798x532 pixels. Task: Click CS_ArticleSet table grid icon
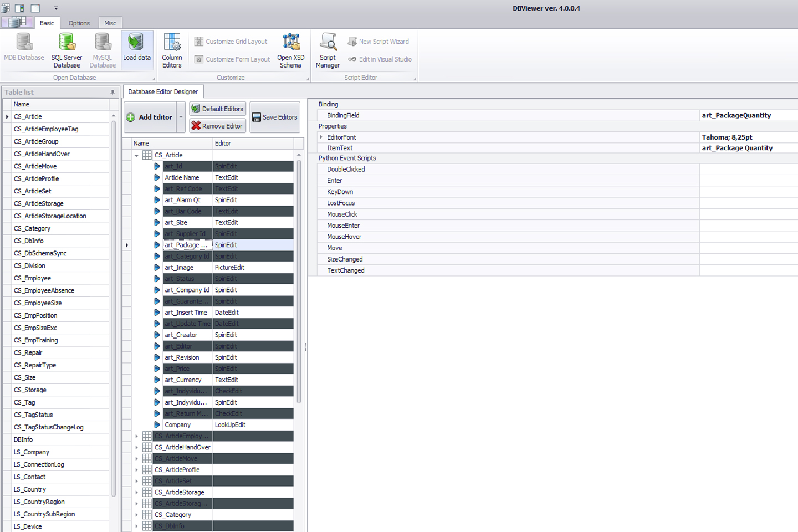[147, 481]
